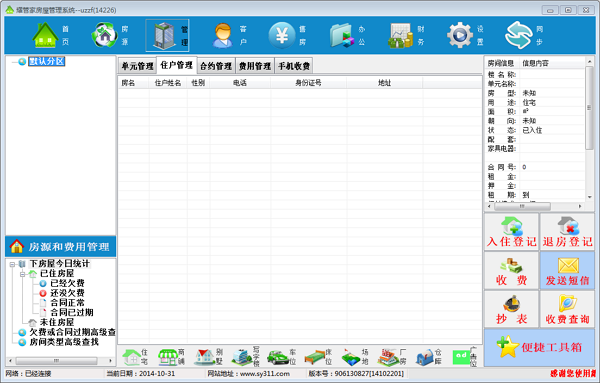Click the 版本号 status text
Screen dimensions: 600x383
356,373
